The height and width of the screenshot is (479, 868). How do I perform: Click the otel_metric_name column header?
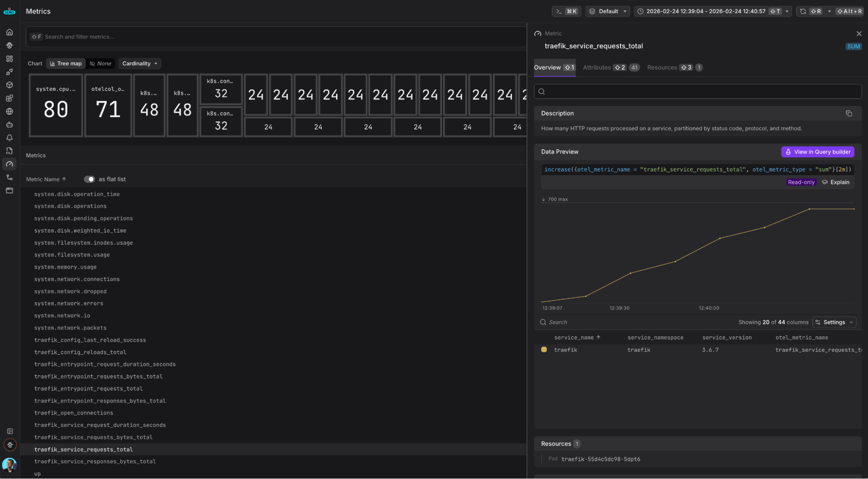802,338
